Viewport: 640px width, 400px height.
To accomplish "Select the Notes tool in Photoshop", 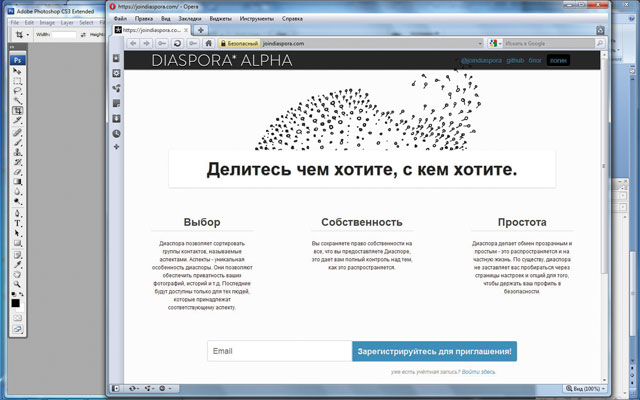I will [x=17, y=255].
